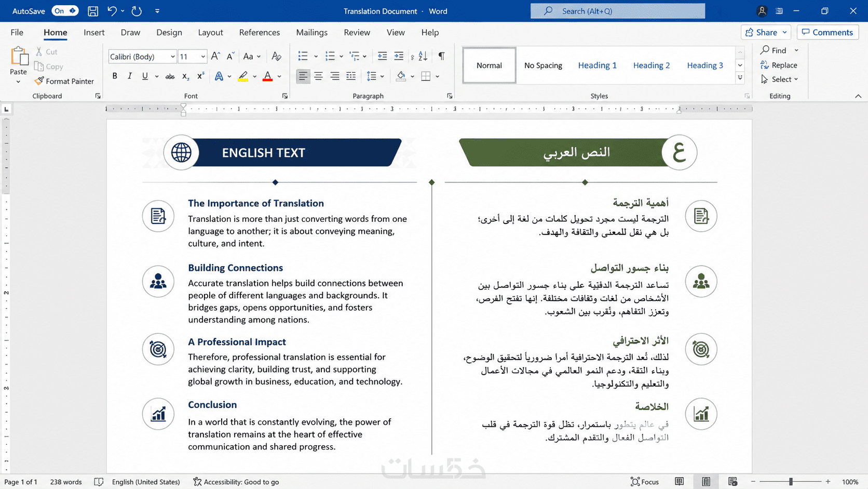Toggle Italic formatting button
This screenshot has height=489, width=868.
pyautogui.click(x=130, y=76)
